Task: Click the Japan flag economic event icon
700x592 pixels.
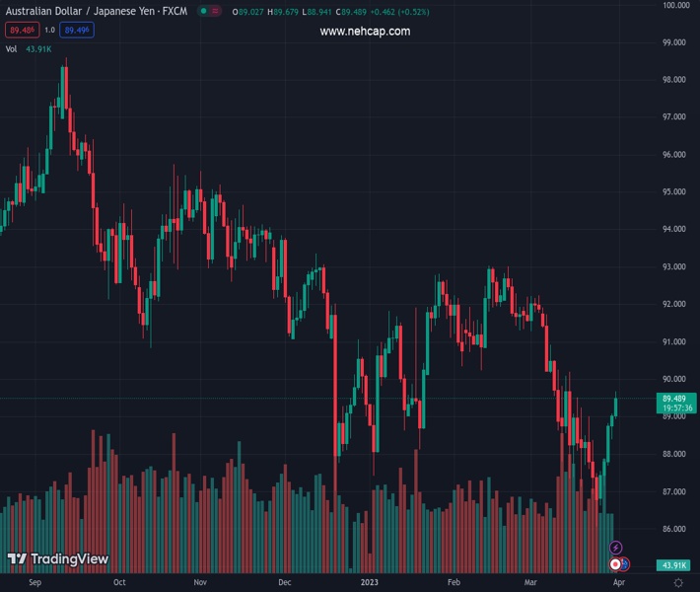Action: pyautogui.click(x=615, y=564)
